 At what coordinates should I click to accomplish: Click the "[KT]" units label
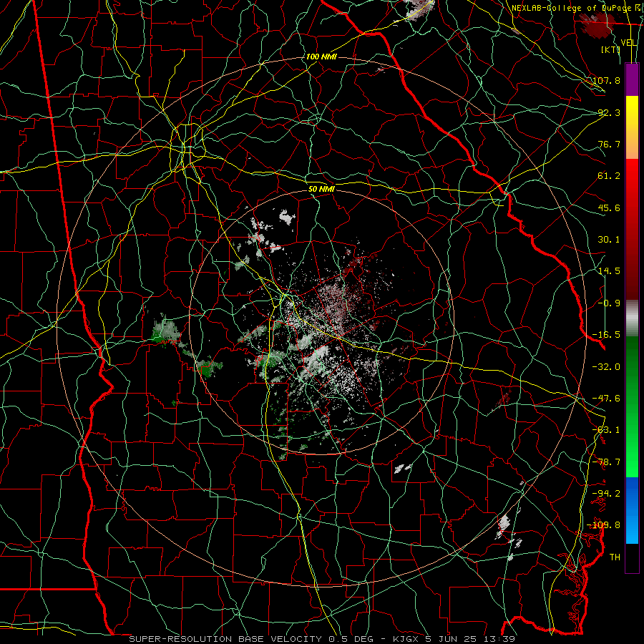click(611, 49)
